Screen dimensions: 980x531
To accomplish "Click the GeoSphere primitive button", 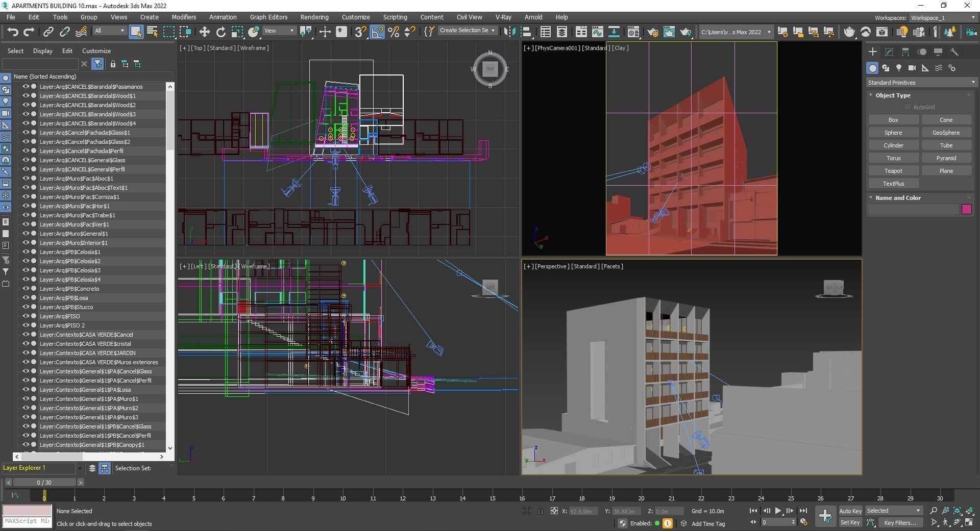I will [946, 133].
